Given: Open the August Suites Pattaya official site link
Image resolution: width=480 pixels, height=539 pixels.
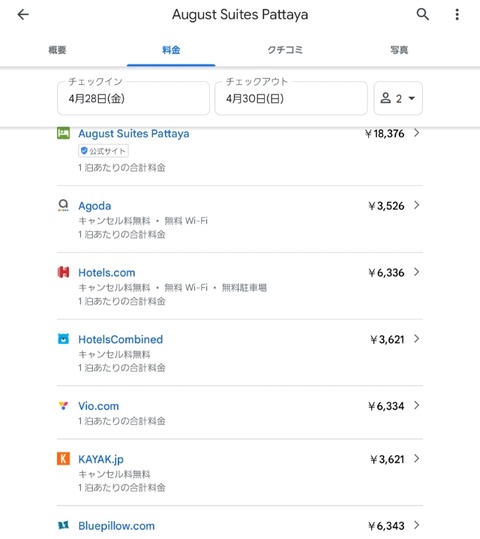Looking at the screenshot, I should (134, 133).
